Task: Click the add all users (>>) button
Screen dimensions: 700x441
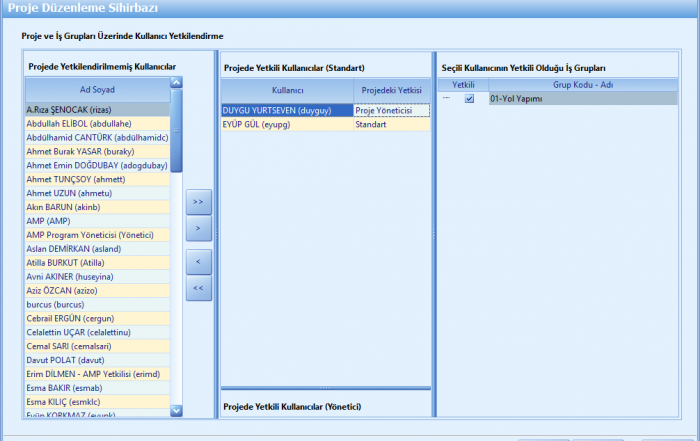Action: coord(197,202)
